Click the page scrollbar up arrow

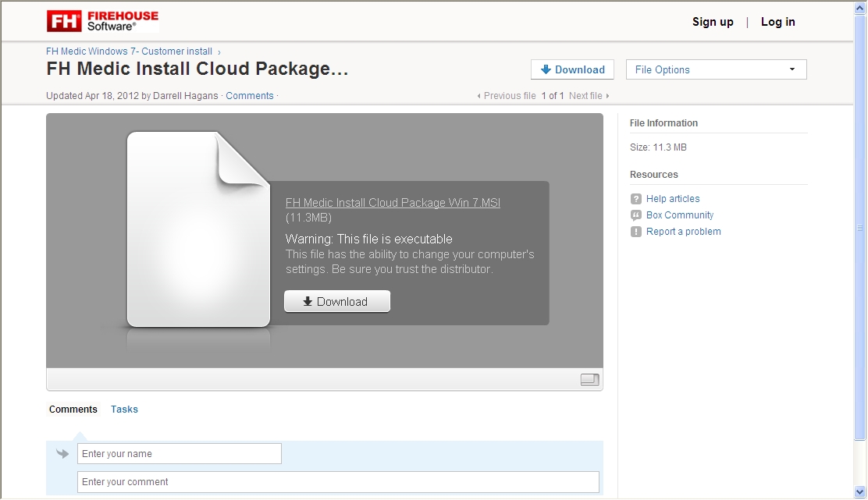click(859, 7)
